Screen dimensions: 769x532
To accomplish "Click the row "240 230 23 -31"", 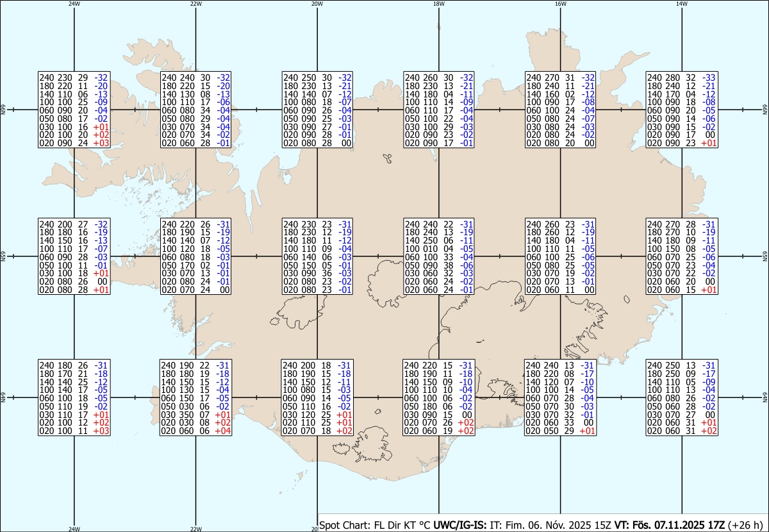I will tap(318, 224).
